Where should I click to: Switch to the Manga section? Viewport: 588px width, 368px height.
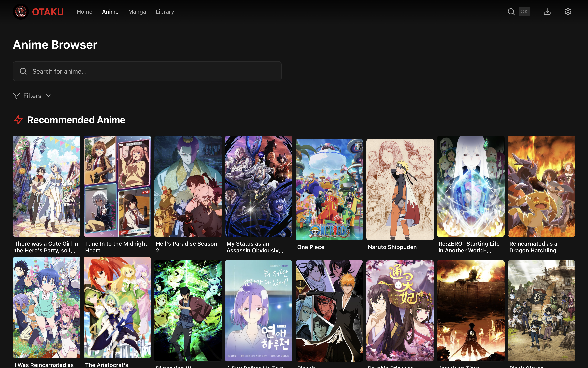pos(137,11)
